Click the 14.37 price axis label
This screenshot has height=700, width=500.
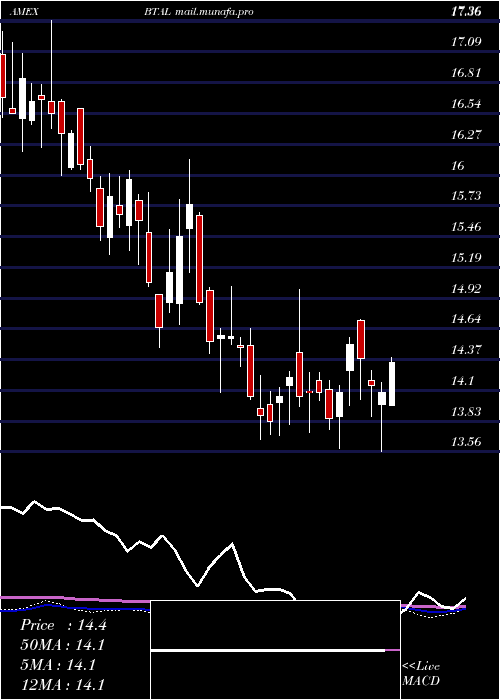[467, 350]
